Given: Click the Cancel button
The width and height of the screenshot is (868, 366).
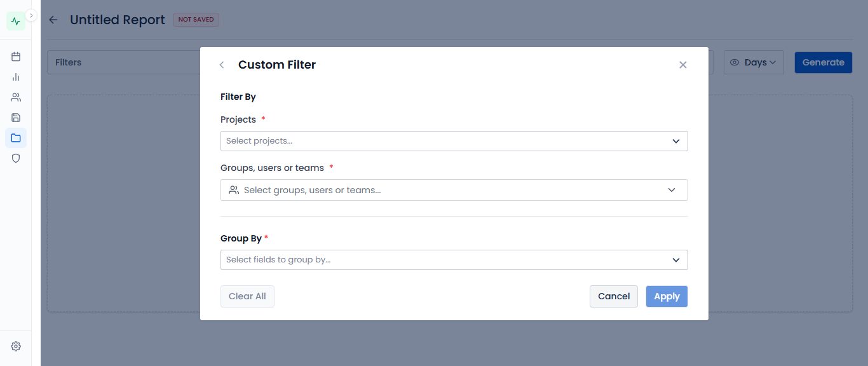Looking at the screenshot, I should coord(614,296).
